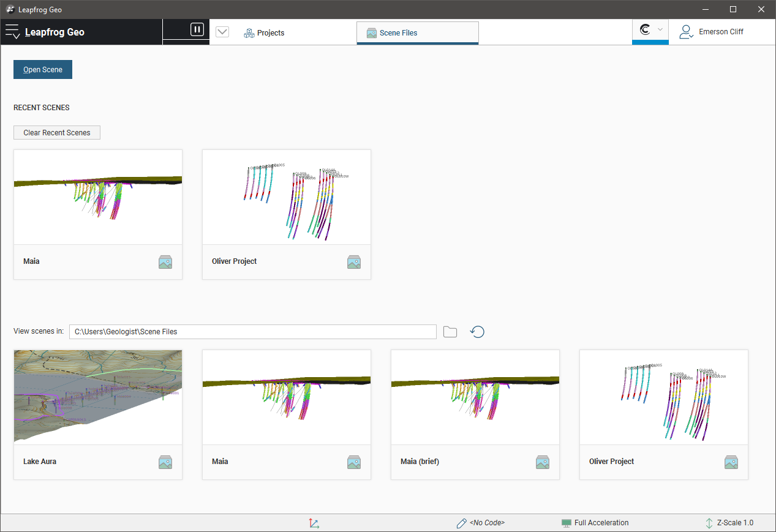This screenshot has height=532, width=776.
Task: Click the Z-Scale 1.0 status entry
Action: coord(729,523)
